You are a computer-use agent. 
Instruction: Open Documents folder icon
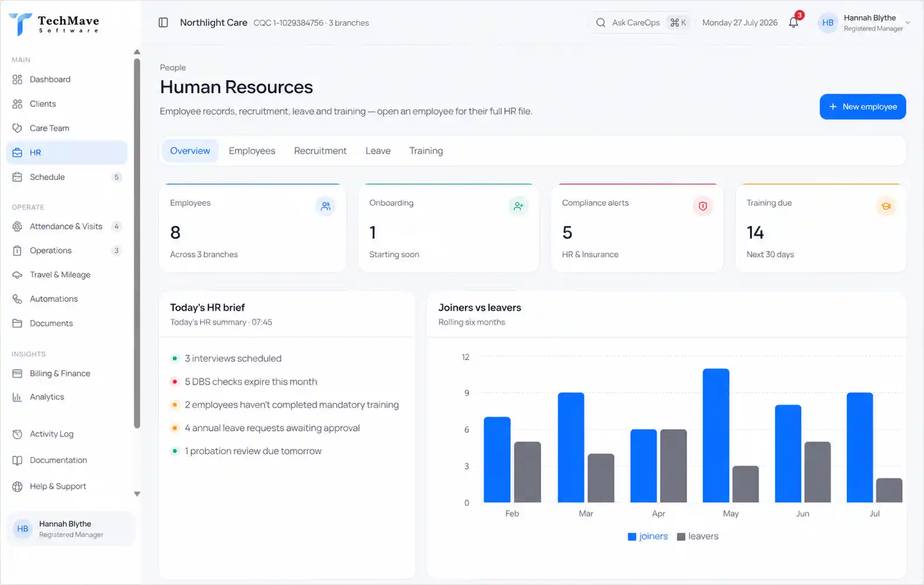pyautogui.click(x=18, y=324)
